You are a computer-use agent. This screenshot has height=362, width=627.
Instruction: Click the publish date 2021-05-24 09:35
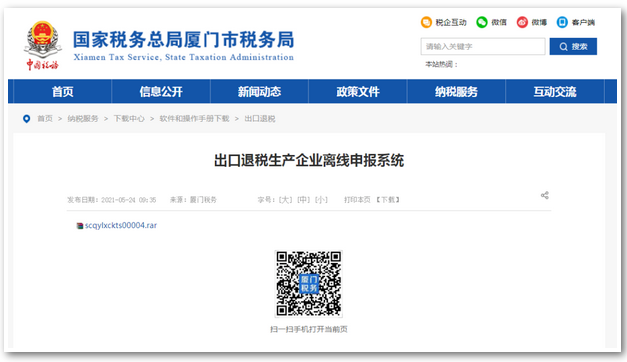(x=128, y=200)
